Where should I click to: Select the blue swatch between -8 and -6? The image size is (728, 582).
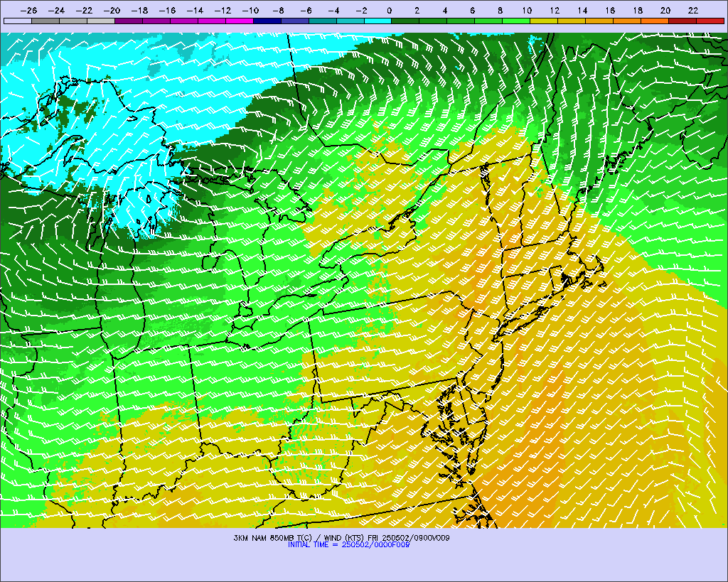295,21
